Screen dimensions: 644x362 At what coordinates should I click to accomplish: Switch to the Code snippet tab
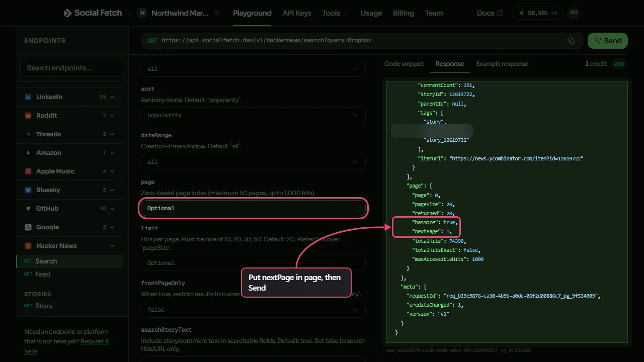(404, 64)
